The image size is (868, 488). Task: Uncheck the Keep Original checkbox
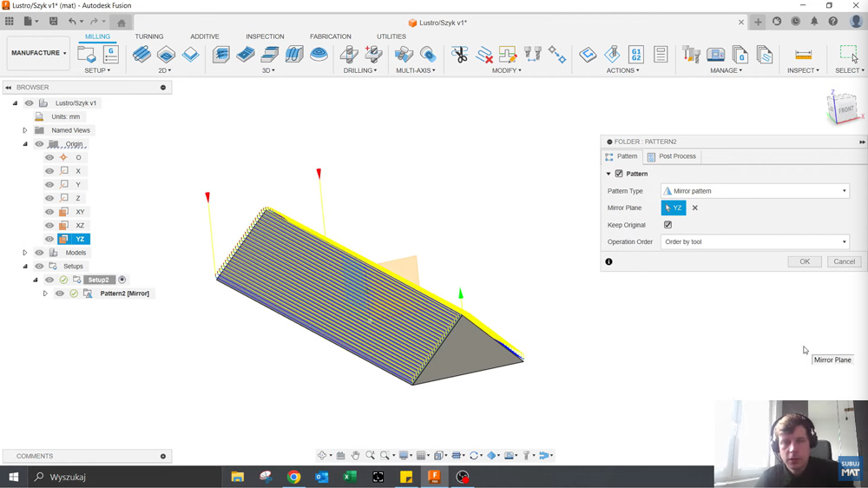[667, 225]
